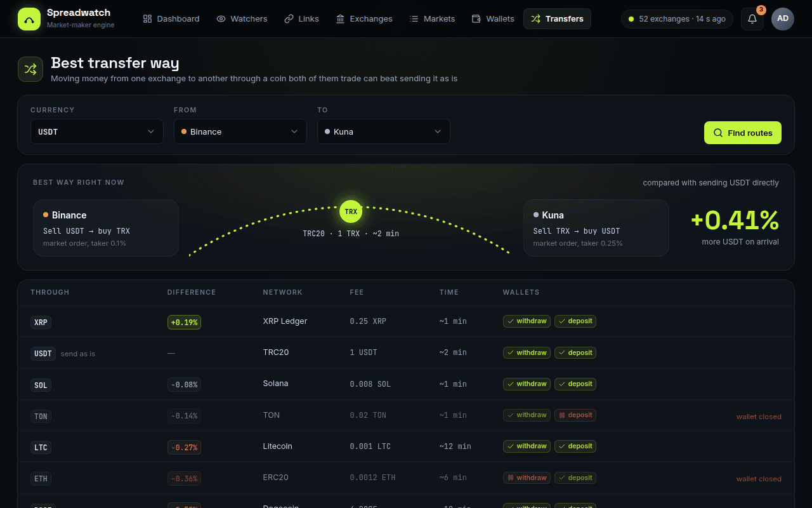Open the Wallets tab
Screen dimensions: 812x508
coord(493,19)
